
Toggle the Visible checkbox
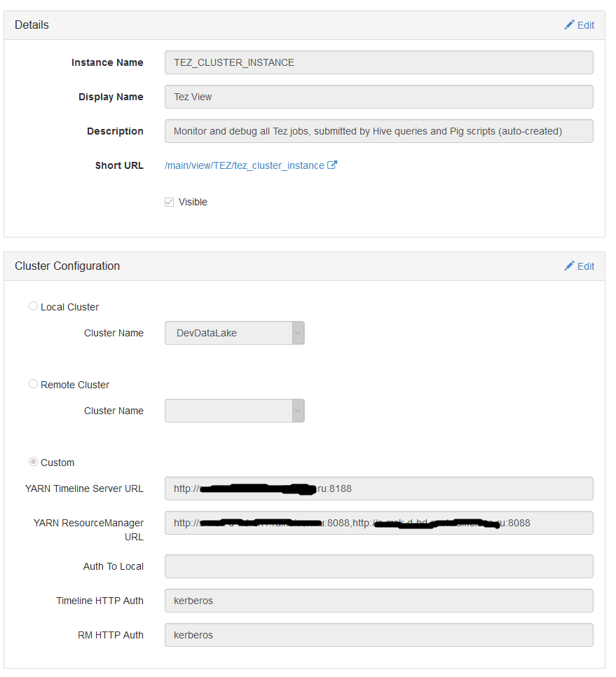tap(169, 201)
